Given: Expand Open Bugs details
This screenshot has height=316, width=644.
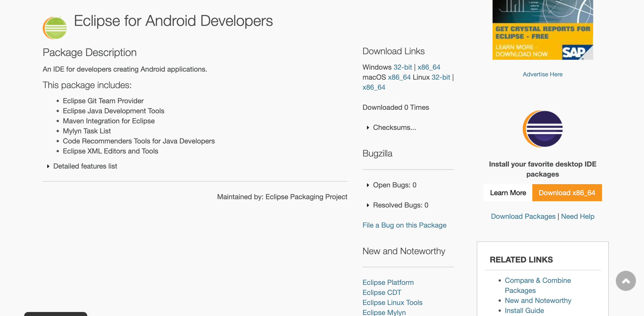Looking at the screenshot, I should pos(394,185).
